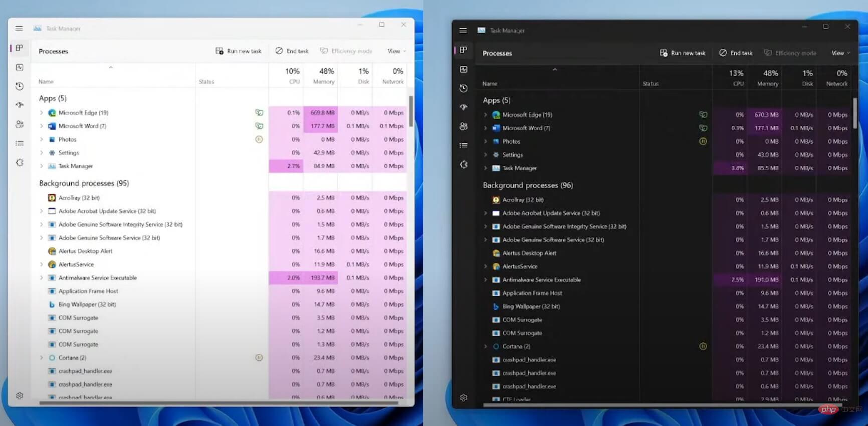The image size is (868, 426).
Task: Select Processes icon in light Task Manager sidebar
Action: [19, 48]
